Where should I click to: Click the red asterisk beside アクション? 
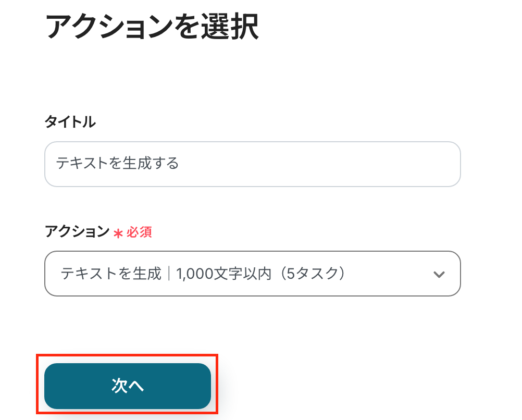point(118,233)
